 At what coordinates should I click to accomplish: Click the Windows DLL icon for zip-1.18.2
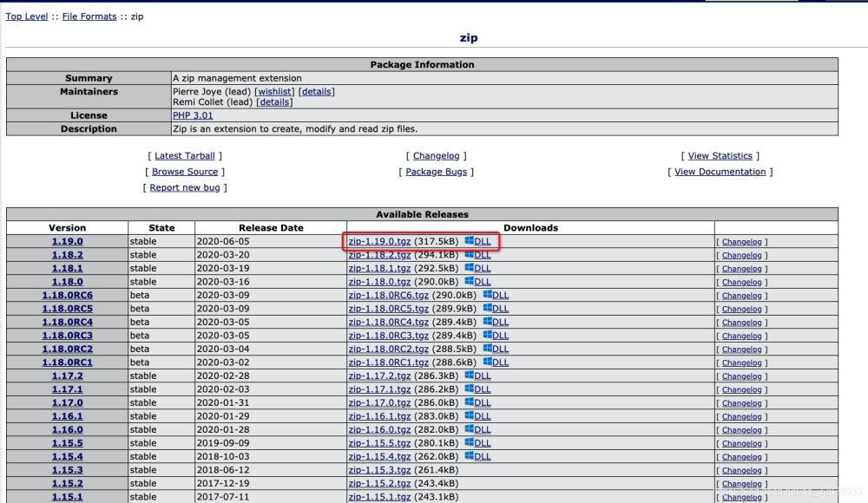tap(470, 255)
